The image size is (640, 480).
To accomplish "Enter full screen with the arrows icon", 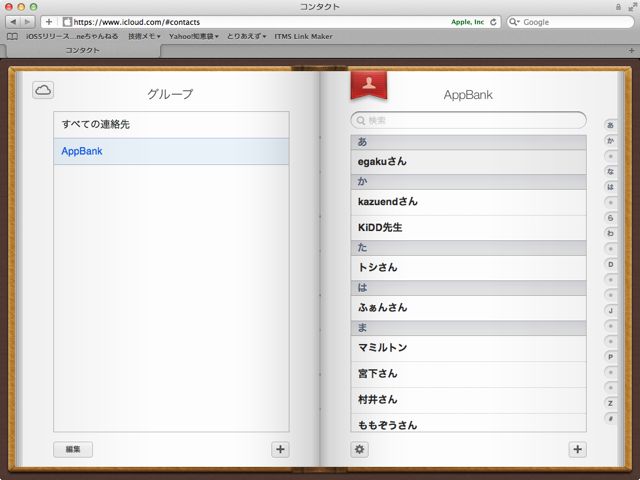I will 632,7.
